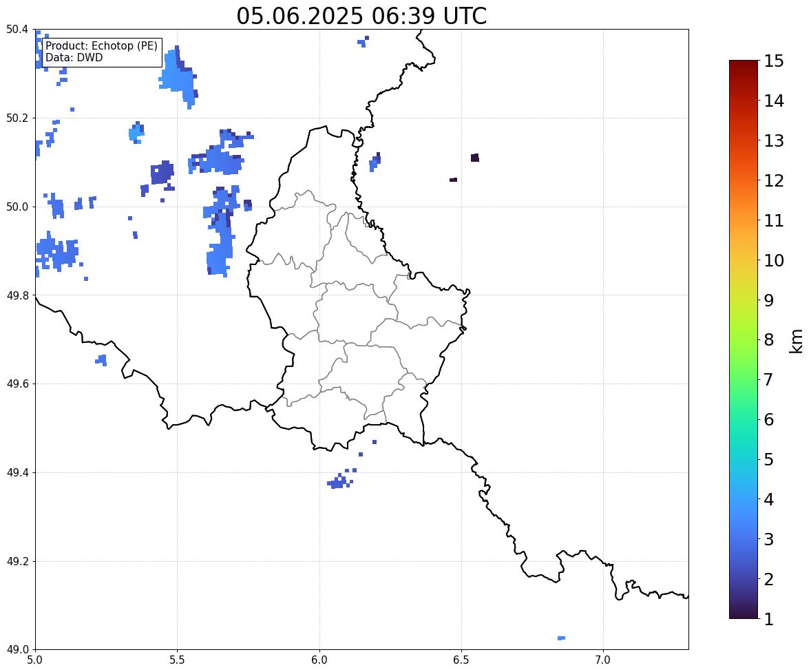Screen dimensions: 811x672
Task: Click the colorbar tick label "5"
Action: [x=769, y=459]
